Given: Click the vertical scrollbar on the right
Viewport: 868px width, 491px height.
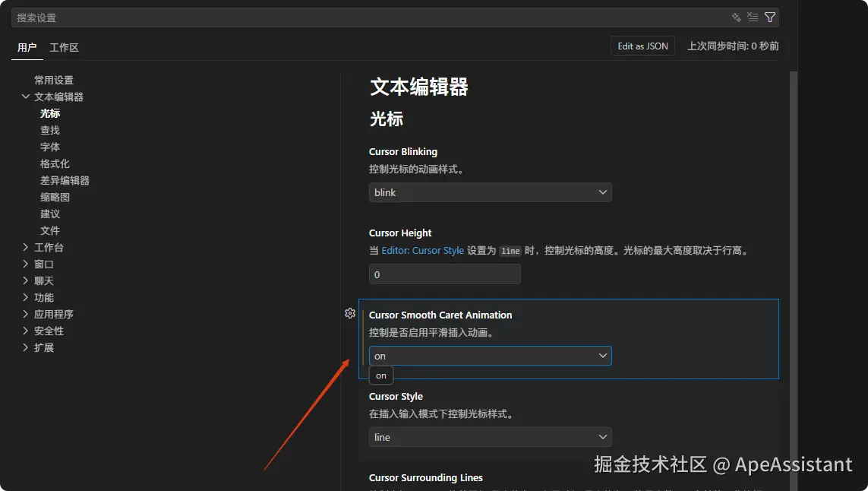Looking at the screenshot, I should coord(792,228).
